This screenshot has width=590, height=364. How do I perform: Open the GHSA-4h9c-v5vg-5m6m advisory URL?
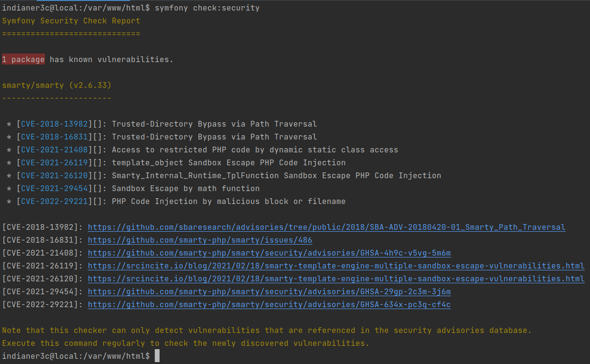click(269, 253)
